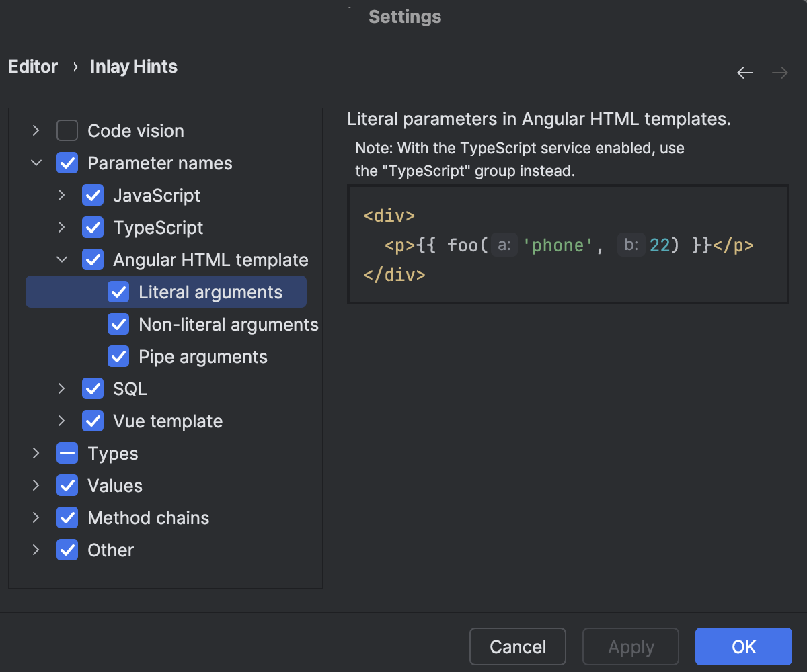
Task: Uncheck the Literal arguments checkbox
Action: [118, 292]
